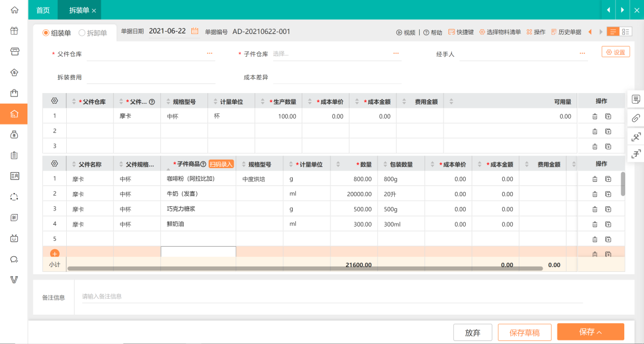Open 帮助 help
644x344 pixels.
point(433,32)
